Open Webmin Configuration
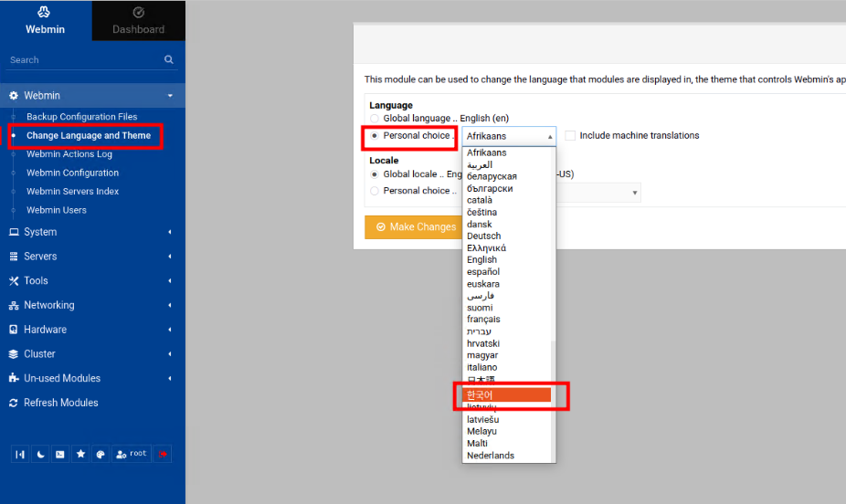Screen dimensions: 846x504 coord(72,173)
